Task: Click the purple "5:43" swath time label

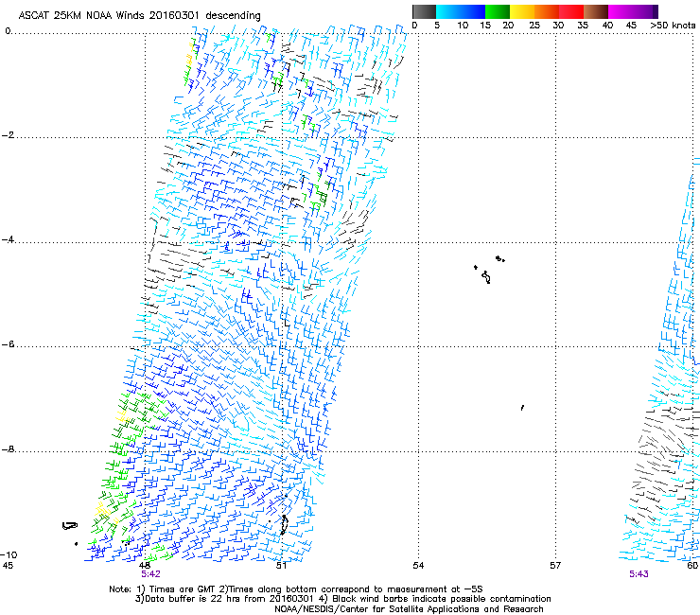Action: [639, 574]
